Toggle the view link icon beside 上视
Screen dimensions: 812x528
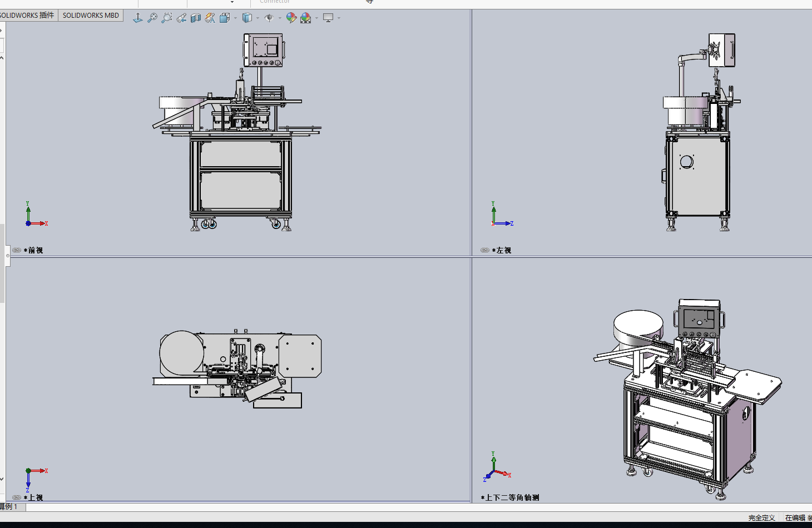pyautogui.click(x=17, y=497)
